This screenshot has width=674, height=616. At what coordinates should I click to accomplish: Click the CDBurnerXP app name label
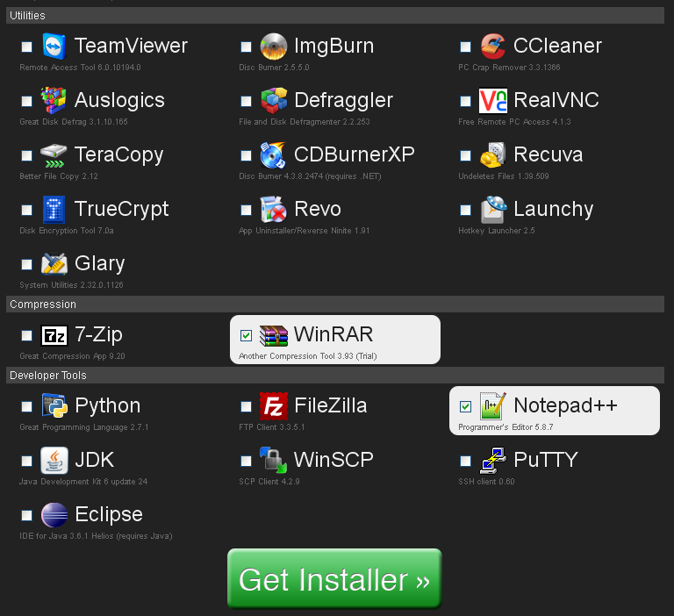coord(355,154)
